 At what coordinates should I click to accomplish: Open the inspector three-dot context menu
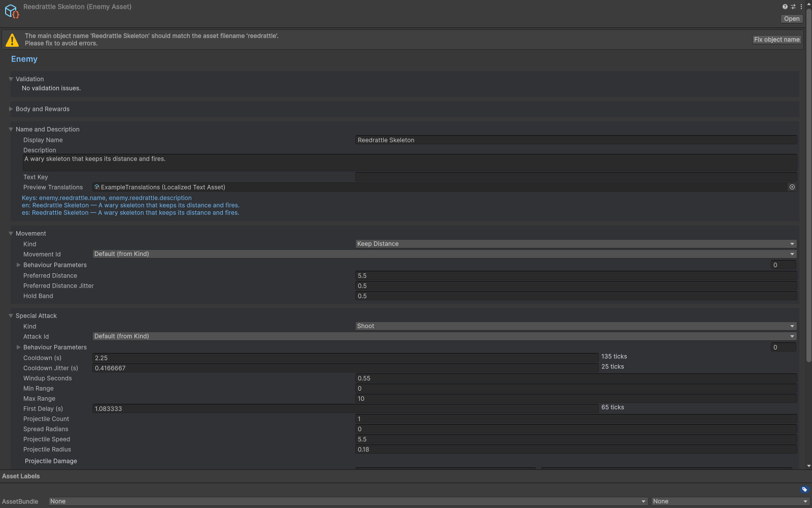[801, 7]
